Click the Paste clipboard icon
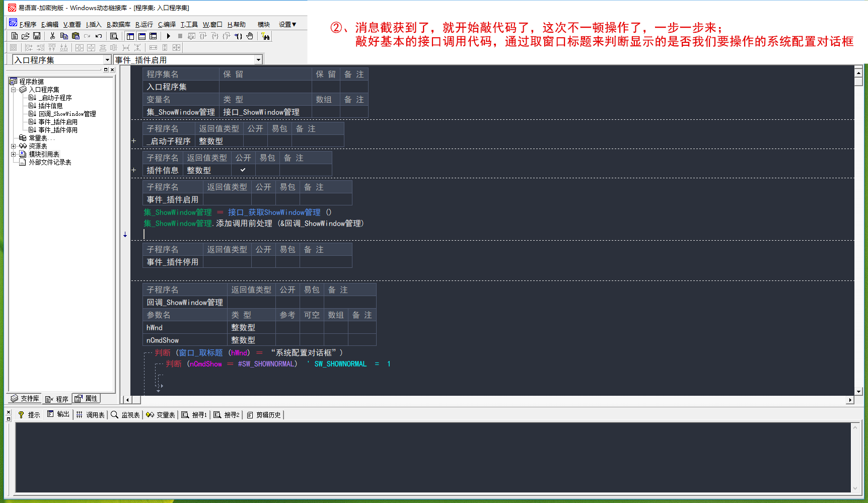868x503 pixels. point(76,36)
